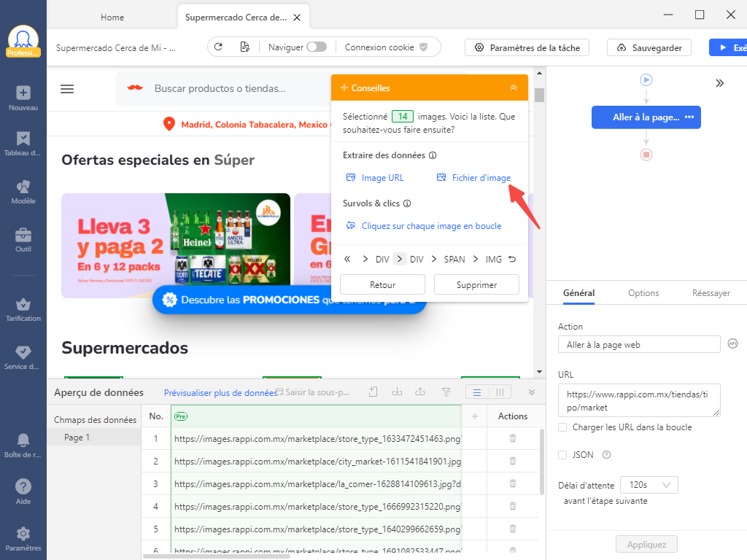
Task: Click the JSON help question icon
Action: pyautogui.click(x=606, y=455)
